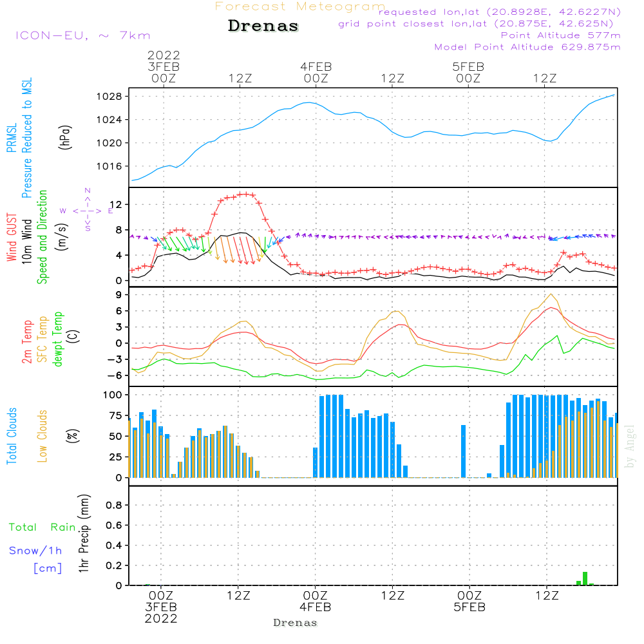
Task: Click the 3FEB 2022 bottom date label
Action: coord(161,613)
